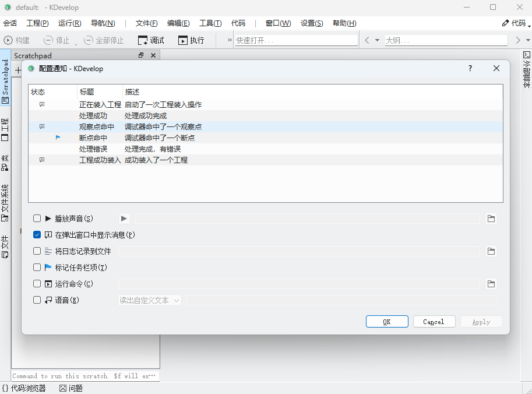
Task: Open the 代码浏览器 code browser panel
Action: tap(24, 388)
